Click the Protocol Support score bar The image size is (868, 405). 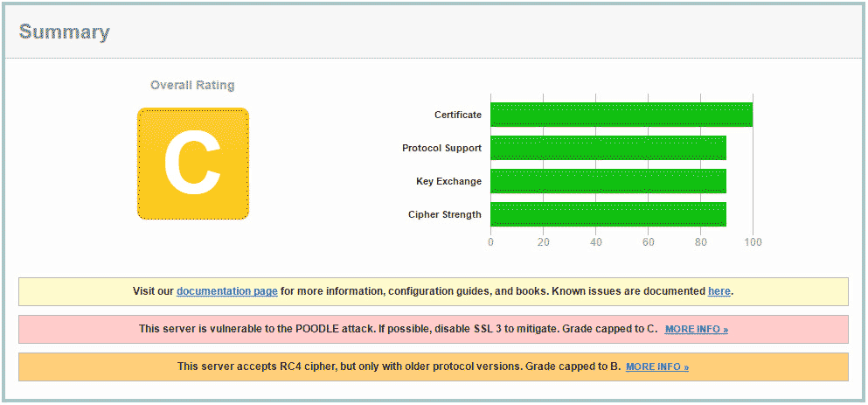click(x=608, y=148)
